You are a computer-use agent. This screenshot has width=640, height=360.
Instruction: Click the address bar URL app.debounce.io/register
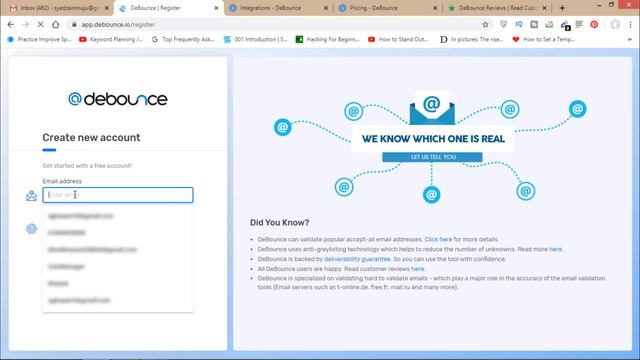click(x=118, y=24)
